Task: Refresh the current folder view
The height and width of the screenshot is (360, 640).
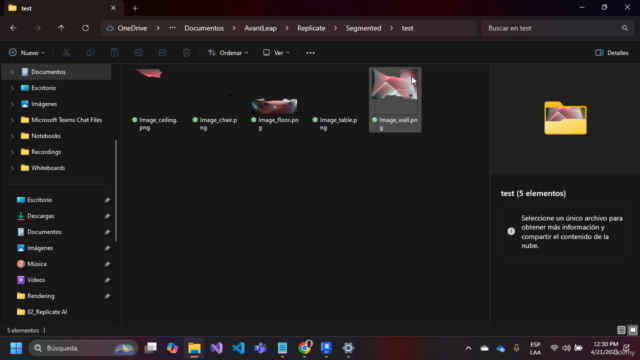Action: pyautogui.click(x=85, y=28)
